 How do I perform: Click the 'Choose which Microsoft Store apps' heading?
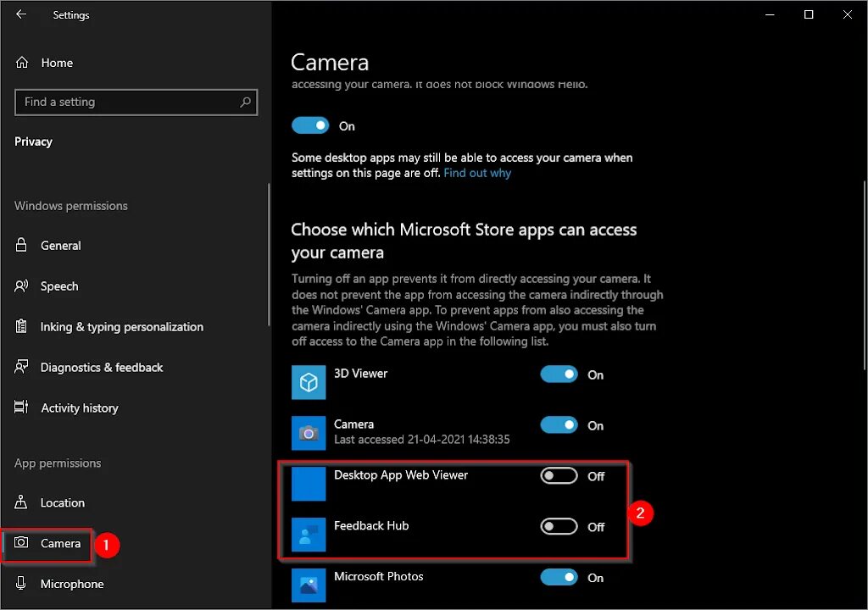tap(464, 241)
